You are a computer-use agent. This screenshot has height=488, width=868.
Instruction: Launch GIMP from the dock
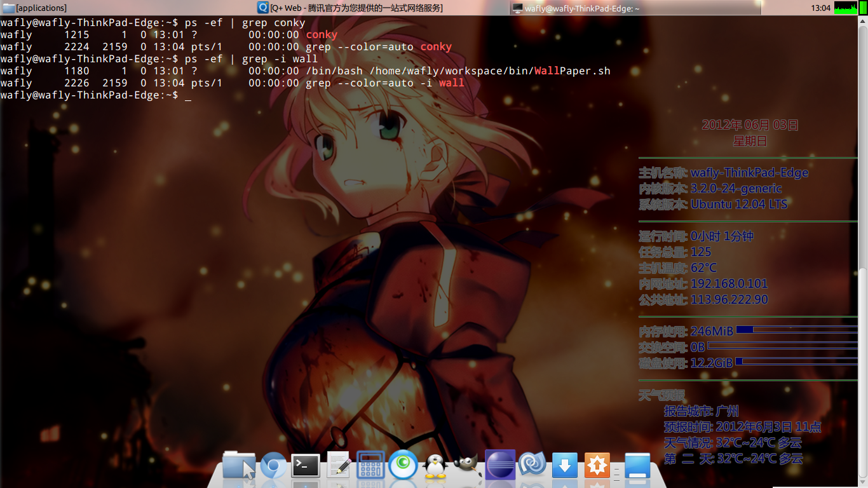click(x=466, y=466)
